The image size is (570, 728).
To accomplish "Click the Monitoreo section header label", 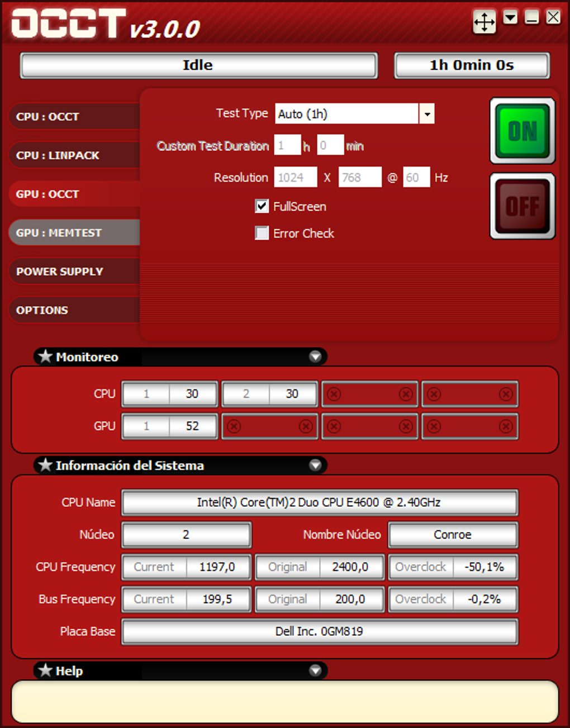I will click(87, 357).
